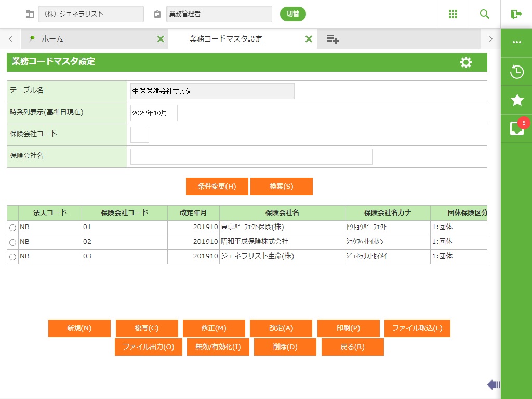Close the 業務コードマスタ設定 tab
Image resolution: width=532 pixels, height=399 pixels.
pos(309,39)
